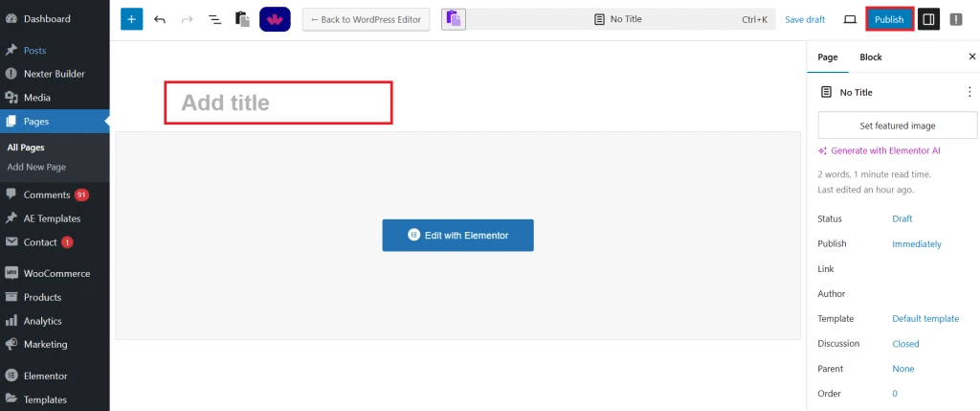Click the undo arrow icon
Screen dimensions: 980x411
[160, 19]
